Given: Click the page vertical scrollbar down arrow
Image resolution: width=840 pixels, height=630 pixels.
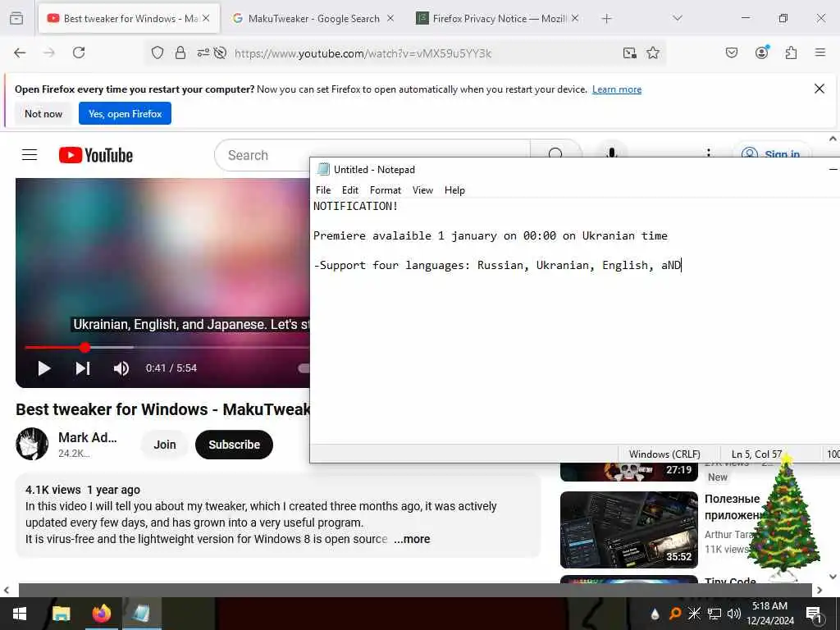Looking at the screenshot, I should coord(833,577).
